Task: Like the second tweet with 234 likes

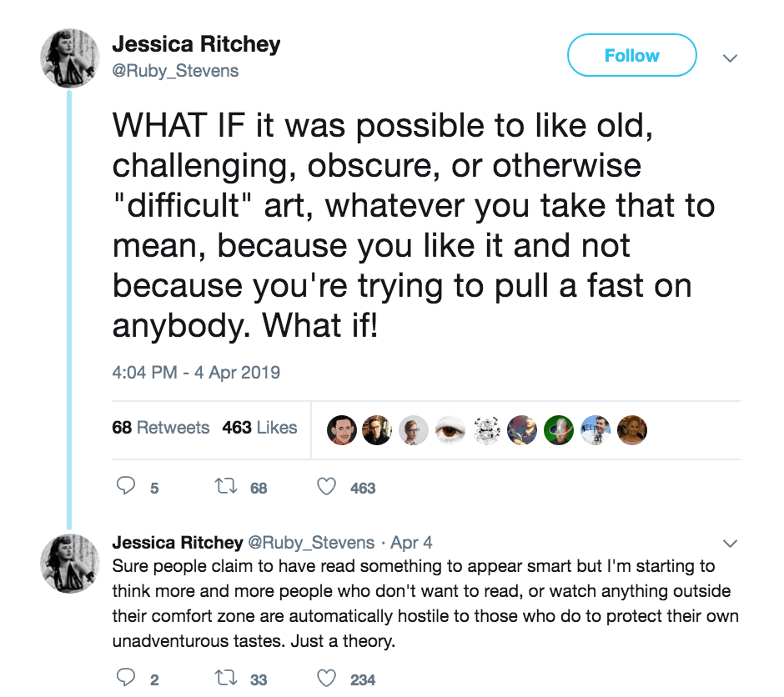Action: pyautogui.click(x=328, y=679)
